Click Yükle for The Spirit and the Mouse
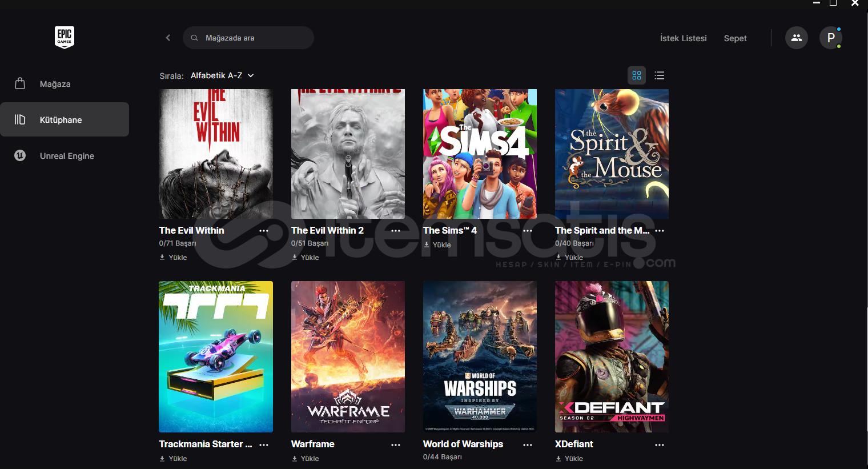This screenshot has width=868, height=469. coord(574,258)
